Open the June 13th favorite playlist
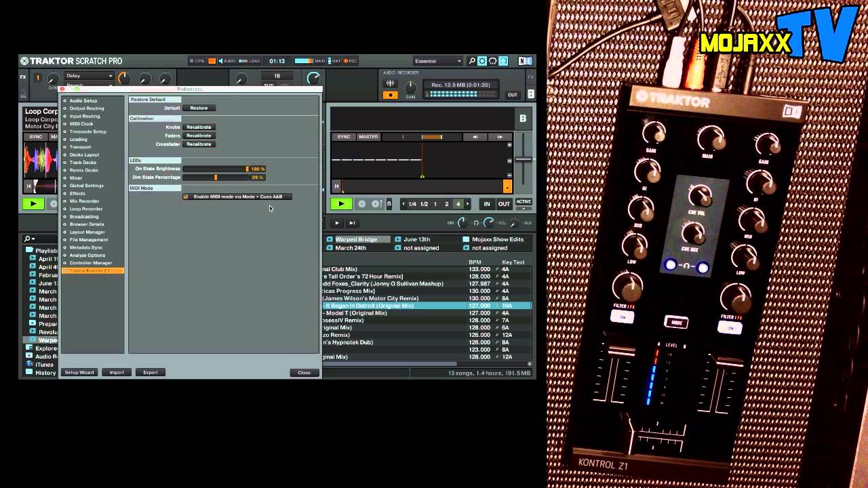868x488 pixels. pyautogui.click(x=417, y=239)
